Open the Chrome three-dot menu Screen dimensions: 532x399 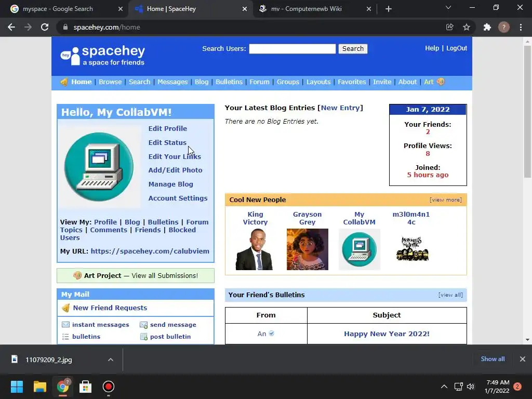tap(521, 27)
